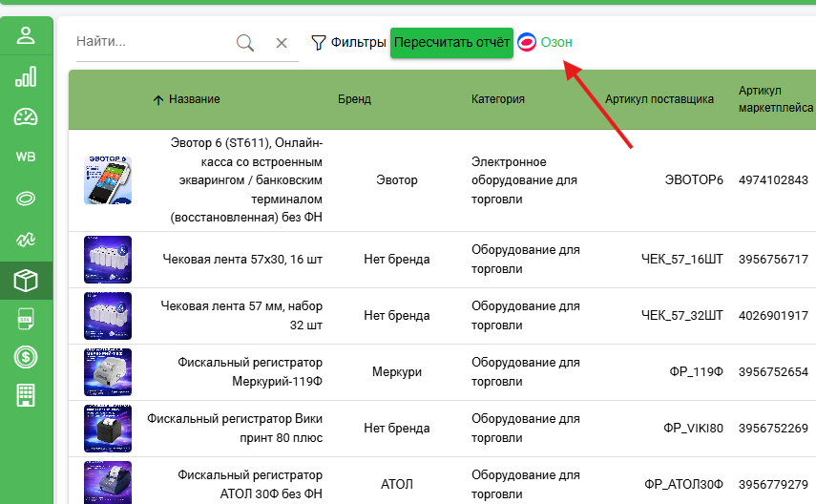The image size is (816, 504).
Task: Click the supplier article ЭВОТОР6
Action: pyautogui.click(x=694, y=180)
